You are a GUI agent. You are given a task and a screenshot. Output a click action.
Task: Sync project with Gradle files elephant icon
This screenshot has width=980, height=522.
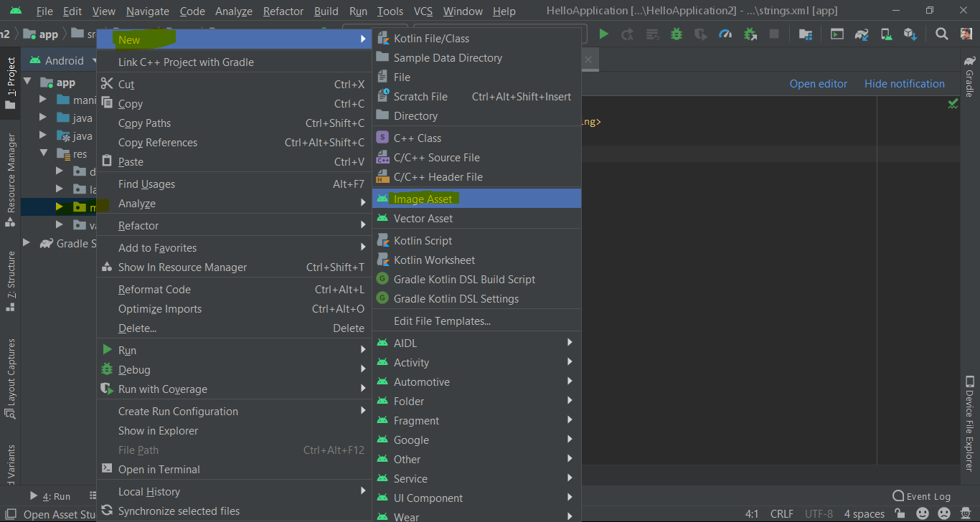point(862,34)
